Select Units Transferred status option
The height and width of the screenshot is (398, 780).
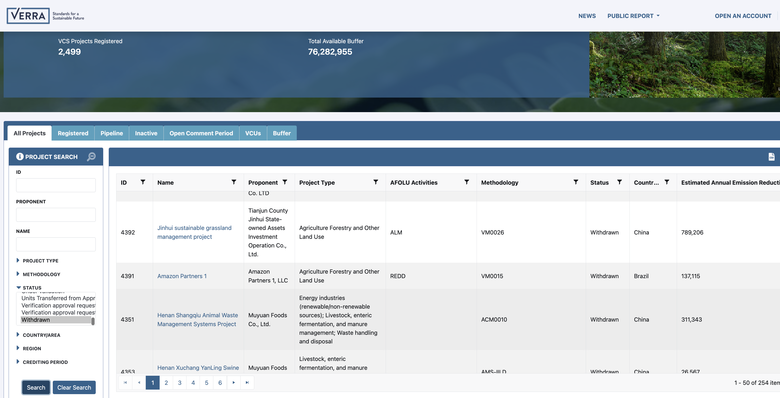point(58,298)
